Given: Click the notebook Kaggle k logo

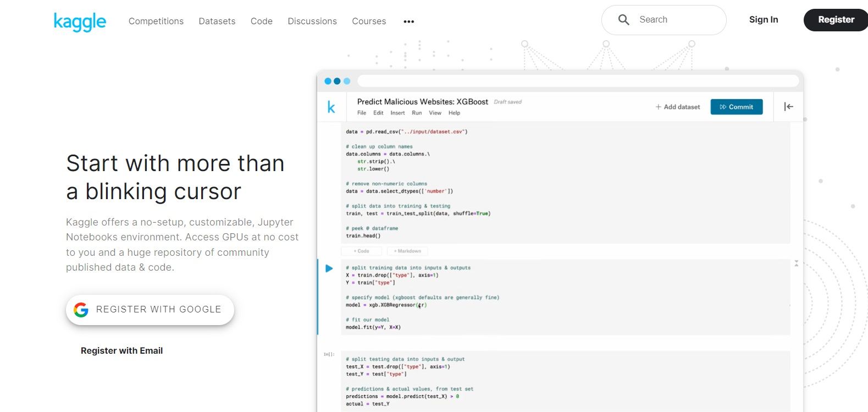Looking at the screenshot, I should (x=331, y=107).
